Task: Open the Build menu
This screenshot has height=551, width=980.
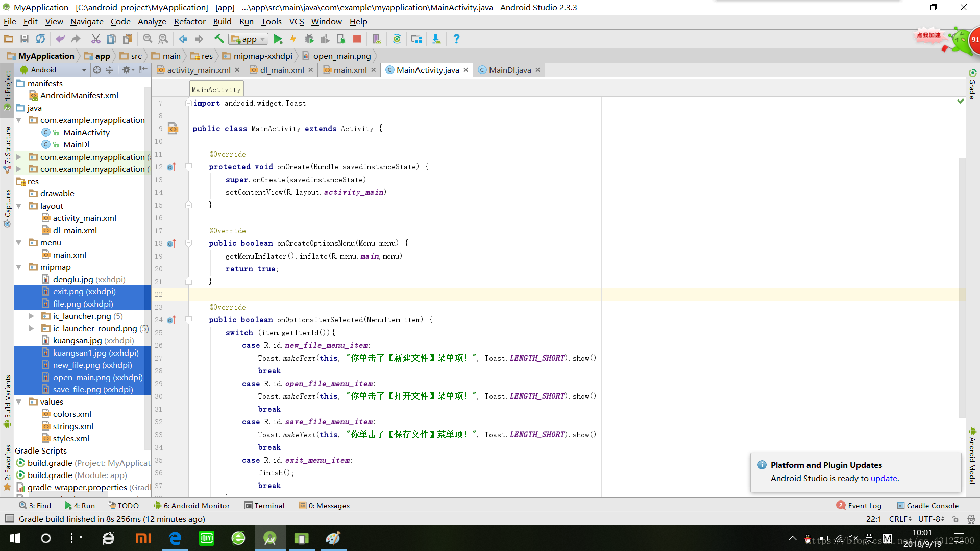Action: 222,21
